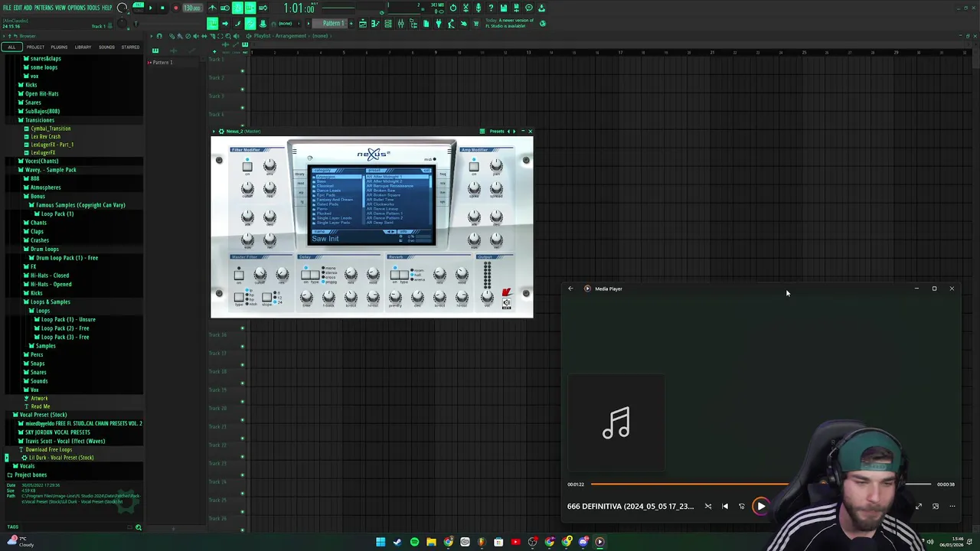Click the save project floppy icon
Screen dimensions: 980x551
point(503,8)
